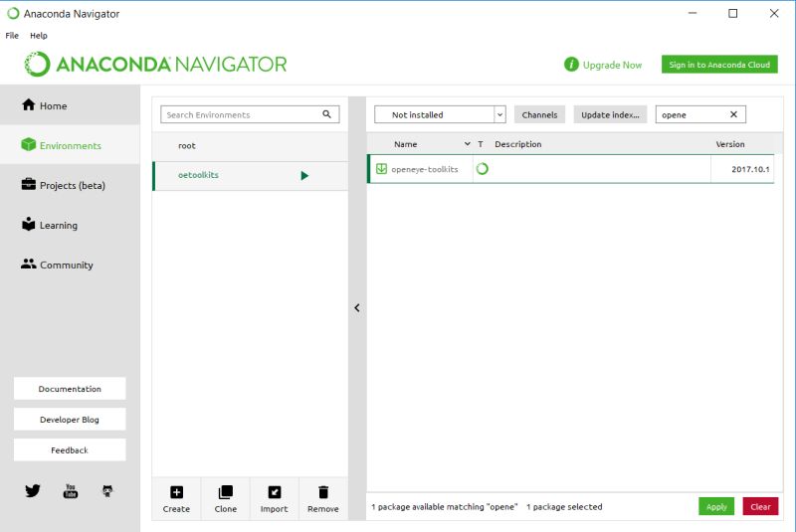
Task: Open the Feedback button
Action: coord(70,449)
